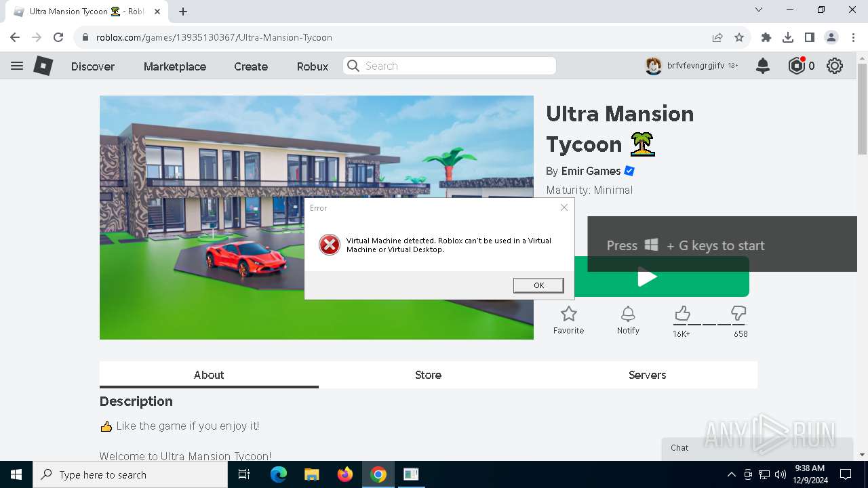The height and width of the screenshot is (488, 868).
Task: Switch to the About tab
Action: click(209, 375)
